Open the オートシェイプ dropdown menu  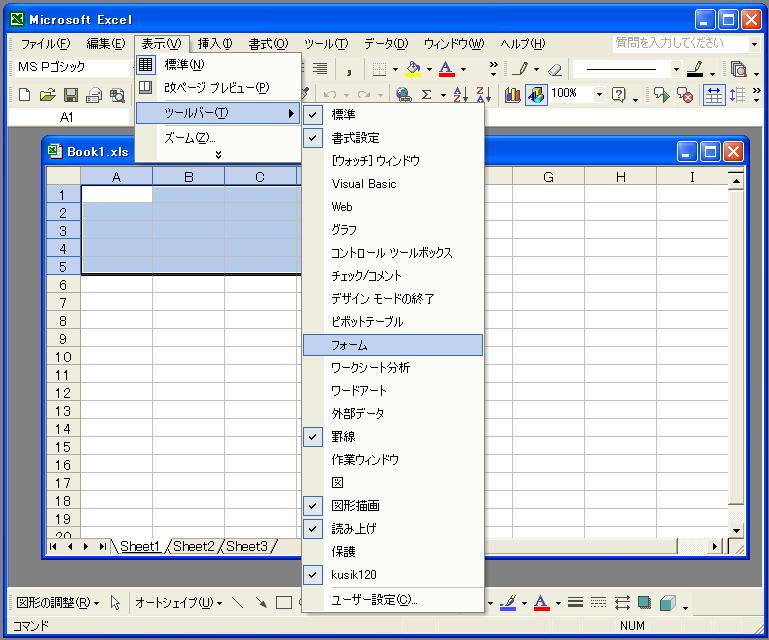[178, 602]
